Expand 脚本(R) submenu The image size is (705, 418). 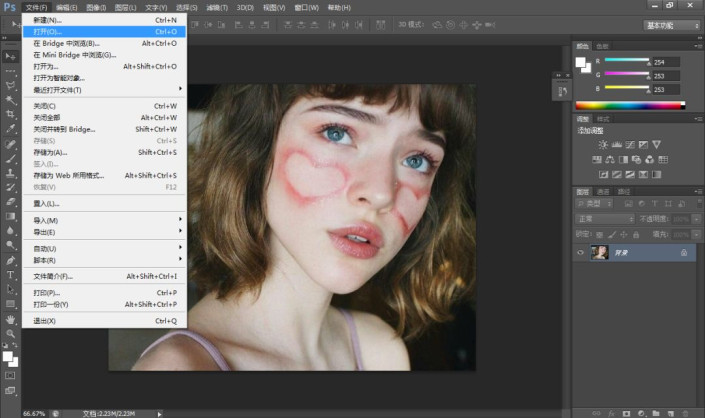(x=104, y=260)
